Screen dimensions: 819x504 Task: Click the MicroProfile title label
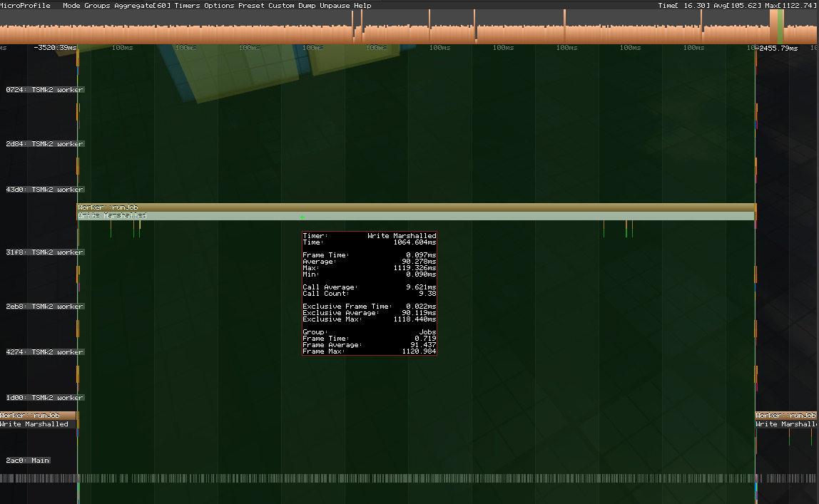point(25,5)
